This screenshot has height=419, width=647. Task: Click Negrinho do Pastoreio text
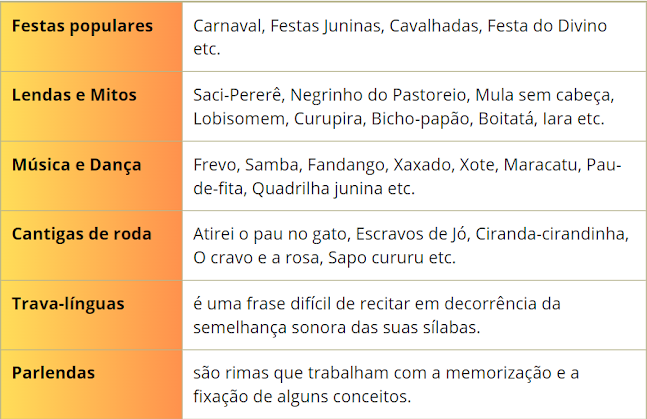pos(378,95)
